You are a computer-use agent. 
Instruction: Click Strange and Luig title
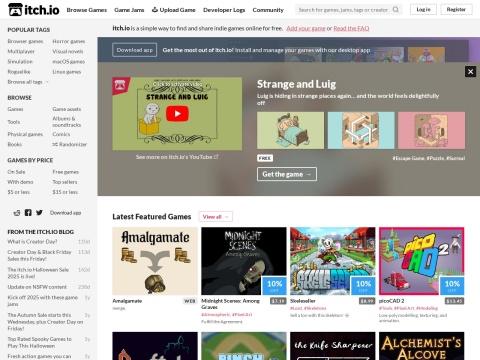click(x=296, y=84)
